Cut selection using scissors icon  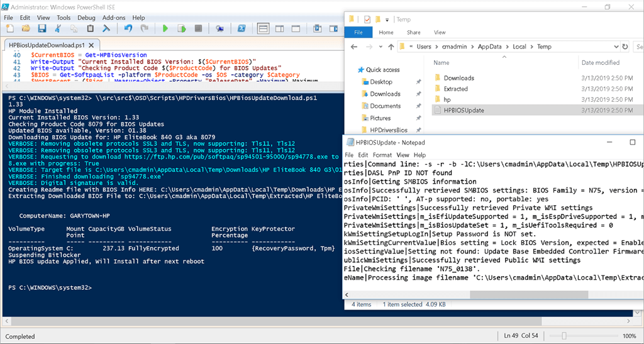pos(58,28)
